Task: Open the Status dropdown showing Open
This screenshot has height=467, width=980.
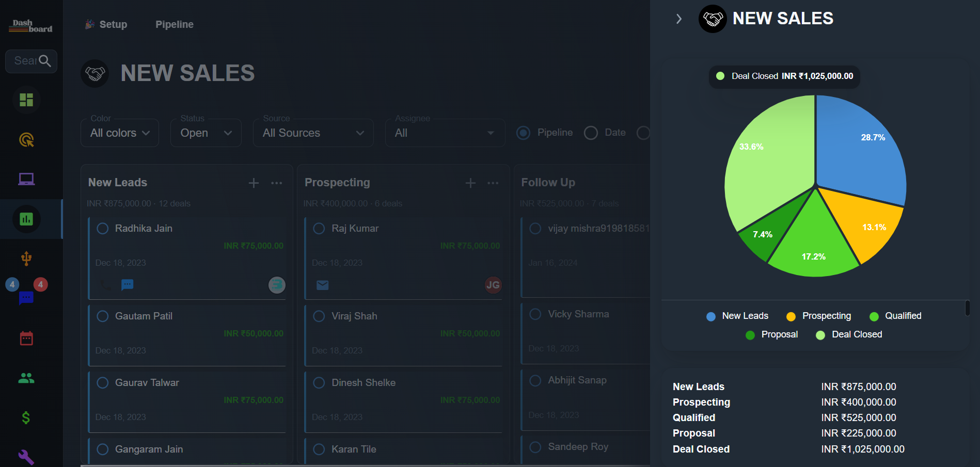Action: [206, 133]
